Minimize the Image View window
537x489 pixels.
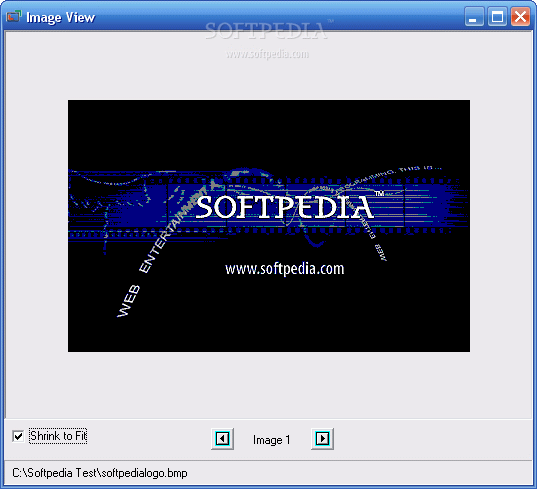pos(474,16)
